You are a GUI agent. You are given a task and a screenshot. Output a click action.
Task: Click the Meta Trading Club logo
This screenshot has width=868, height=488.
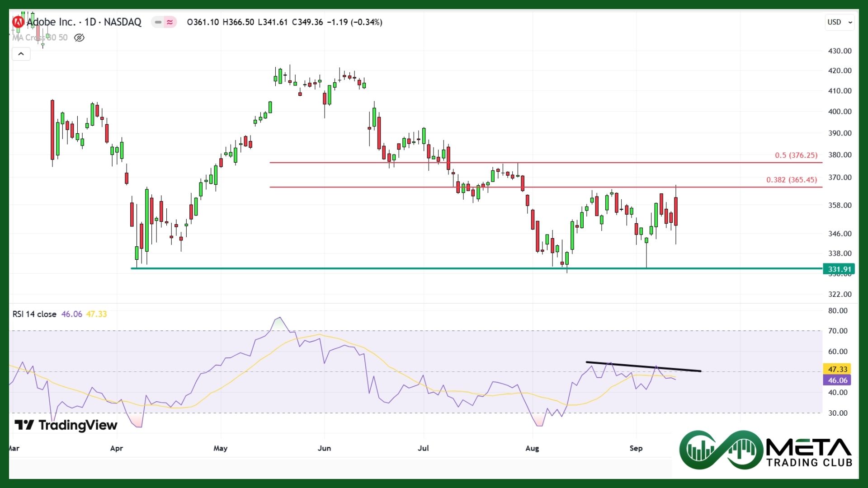pyautogui.click(x=765, y=450)
